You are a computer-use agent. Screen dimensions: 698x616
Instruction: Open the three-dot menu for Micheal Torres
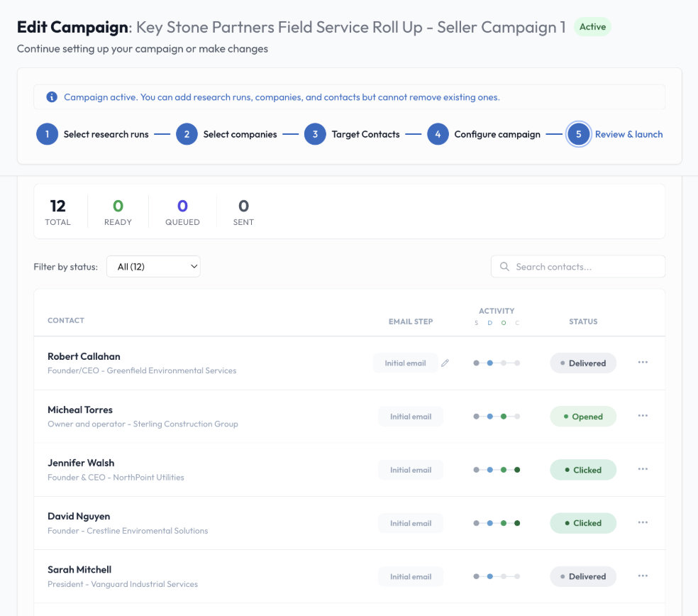[643, 416]
